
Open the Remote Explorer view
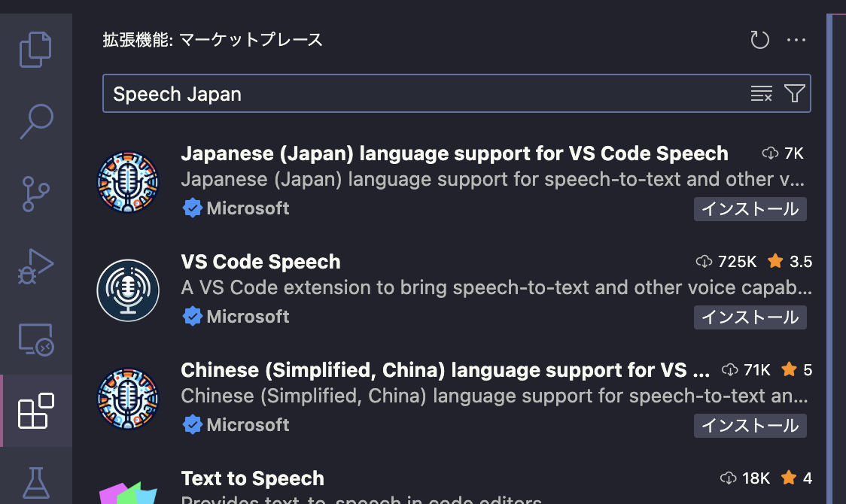35,337
